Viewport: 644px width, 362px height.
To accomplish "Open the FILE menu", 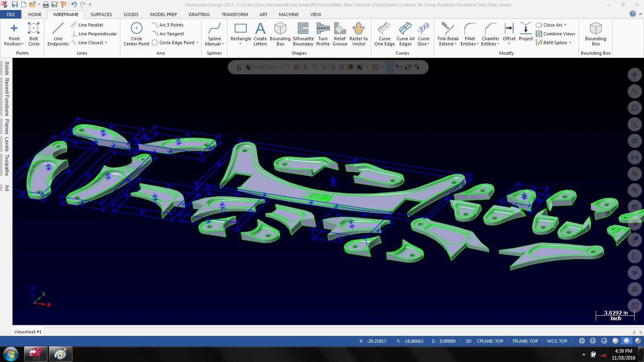I will coord(11,14).
